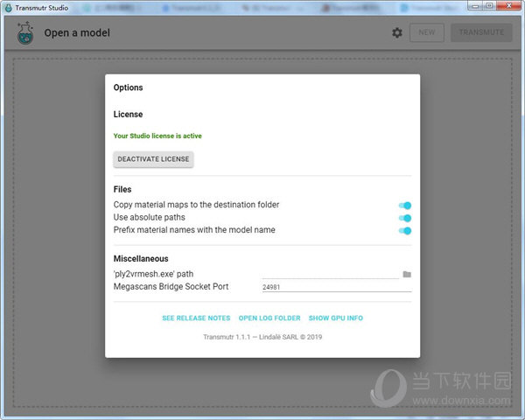Click the 'Transmutr 1.1.1' version footer text
Screen dimensions: 525x420
pos(262,337)
